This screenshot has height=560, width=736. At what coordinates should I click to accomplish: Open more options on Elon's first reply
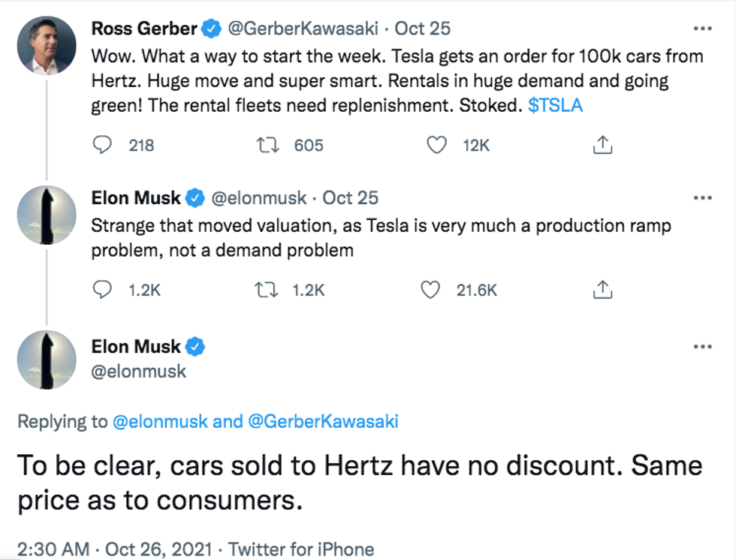click(702, 198)
